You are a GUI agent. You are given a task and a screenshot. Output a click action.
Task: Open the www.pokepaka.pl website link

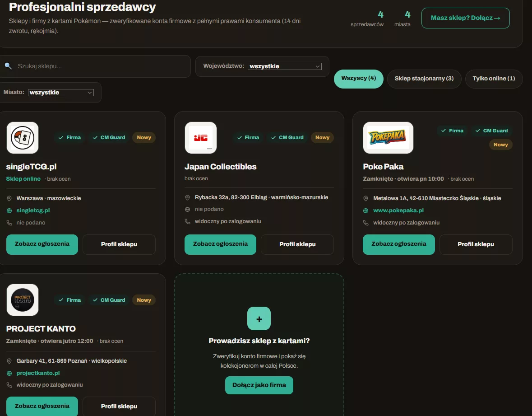(x=398, y=210)
